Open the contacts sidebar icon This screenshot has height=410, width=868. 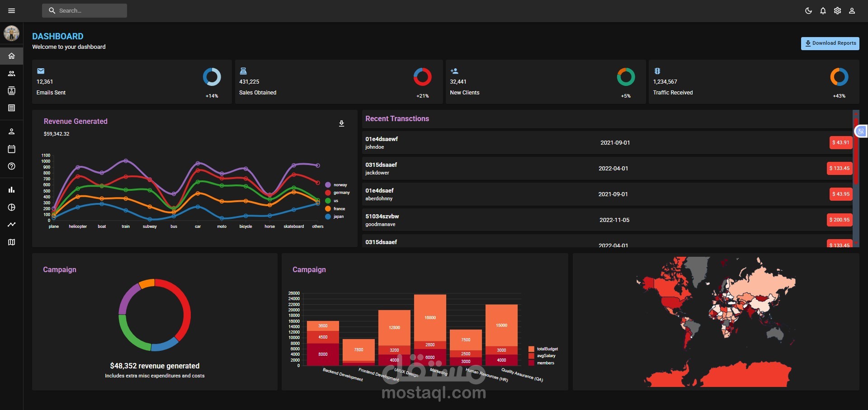pos(12,90)
